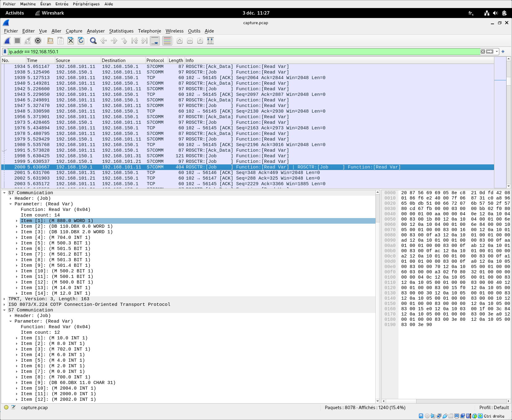Expand ISO 8073/X.224 COTP protocol node
512x420 pixels.
point(4,305)
